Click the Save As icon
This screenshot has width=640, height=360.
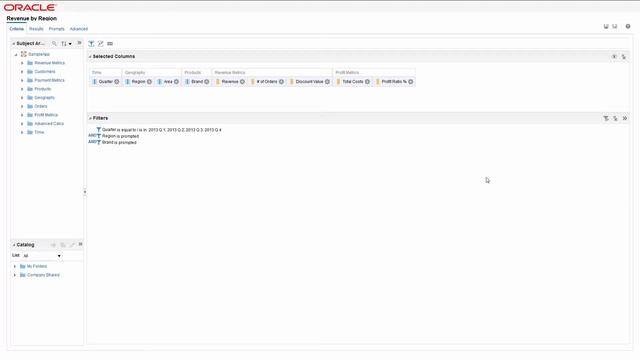[x=615, y=27]
